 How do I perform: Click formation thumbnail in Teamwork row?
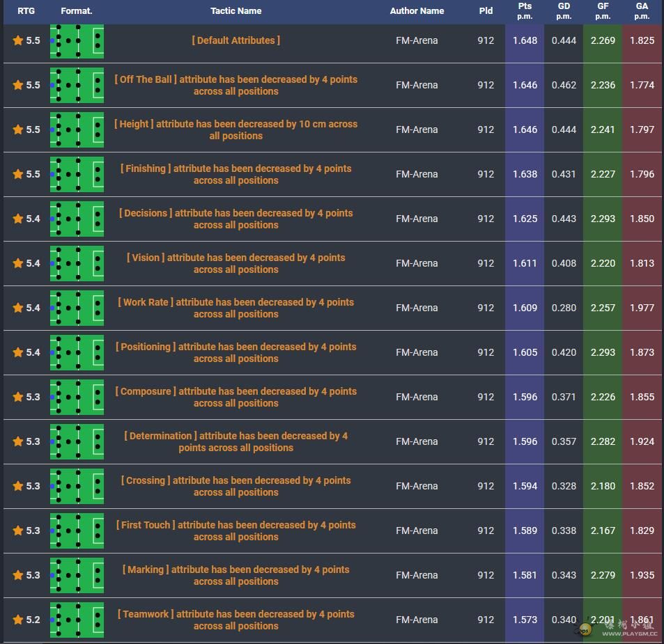[77, 620]
